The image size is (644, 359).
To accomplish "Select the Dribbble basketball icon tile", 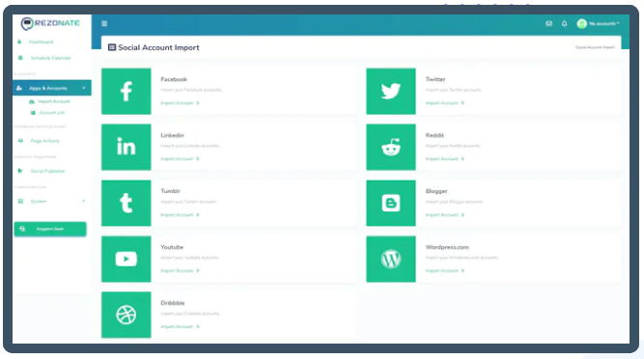I will 126,315.
